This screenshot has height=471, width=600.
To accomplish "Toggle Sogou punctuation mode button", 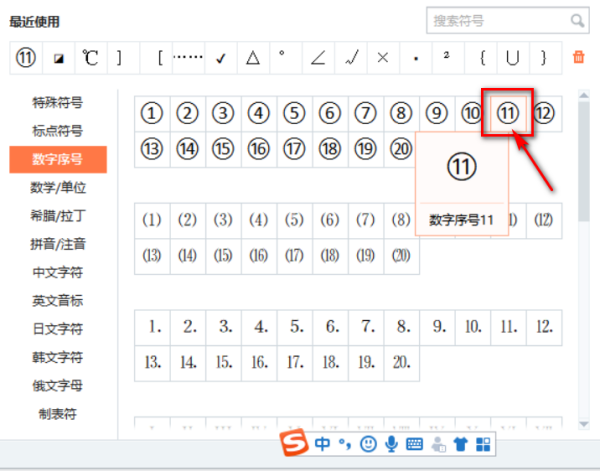I will tap(345, 443).
